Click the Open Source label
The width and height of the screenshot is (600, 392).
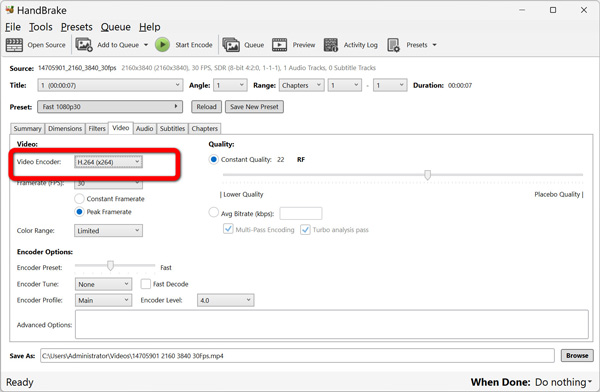(46, 45)
